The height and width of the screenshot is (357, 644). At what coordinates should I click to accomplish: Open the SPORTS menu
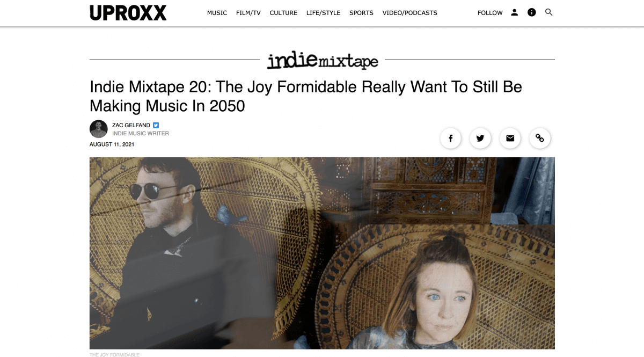coord(361,13)
